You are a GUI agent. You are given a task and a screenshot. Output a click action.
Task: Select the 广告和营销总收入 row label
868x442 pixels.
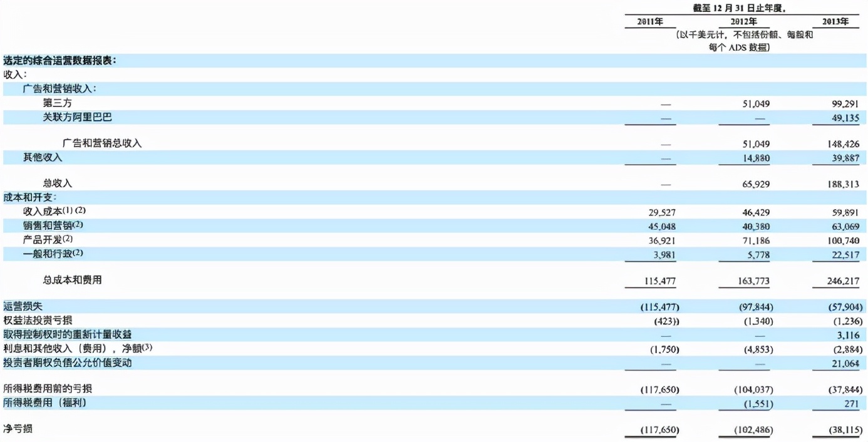pyautogui.click(x=102, y=143)
